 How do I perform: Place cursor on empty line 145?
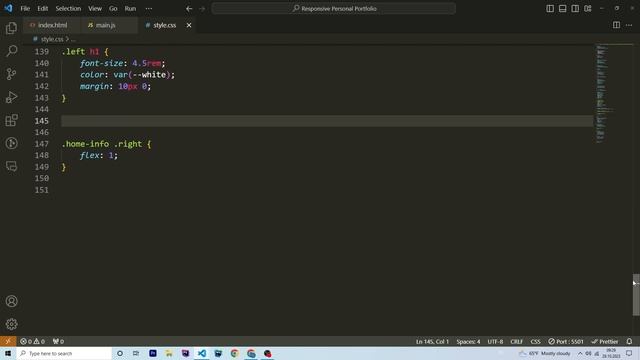coord(327,121)
